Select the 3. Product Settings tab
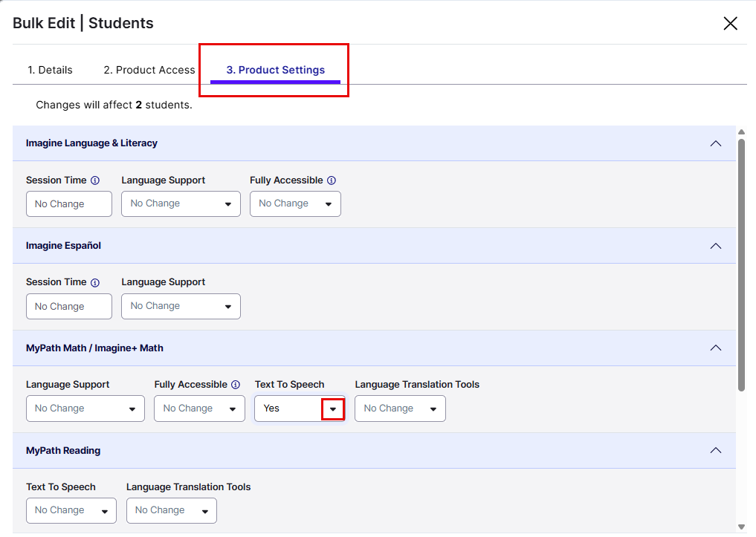 pyautogui.click(x=275, y=70)
